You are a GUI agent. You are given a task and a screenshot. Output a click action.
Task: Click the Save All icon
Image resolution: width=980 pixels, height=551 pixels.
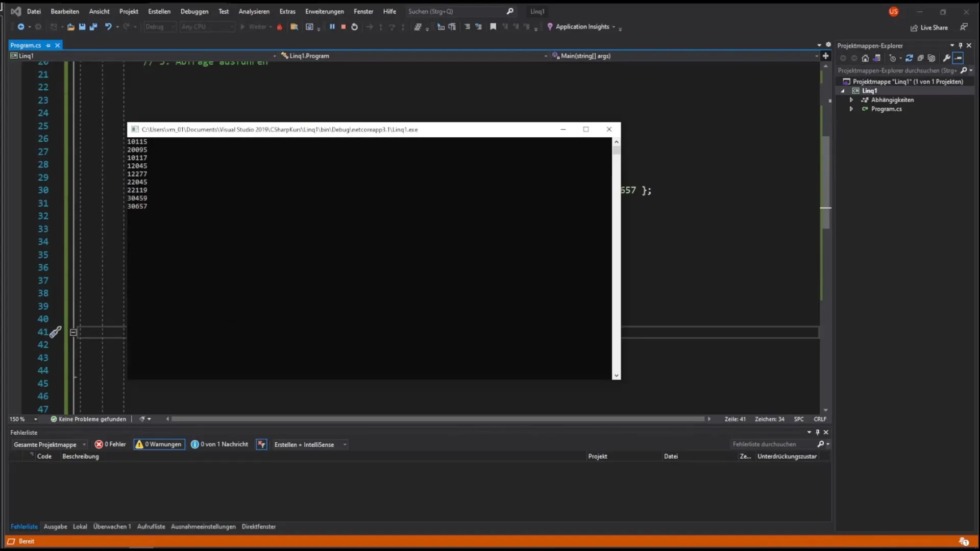tap(93, 27)
